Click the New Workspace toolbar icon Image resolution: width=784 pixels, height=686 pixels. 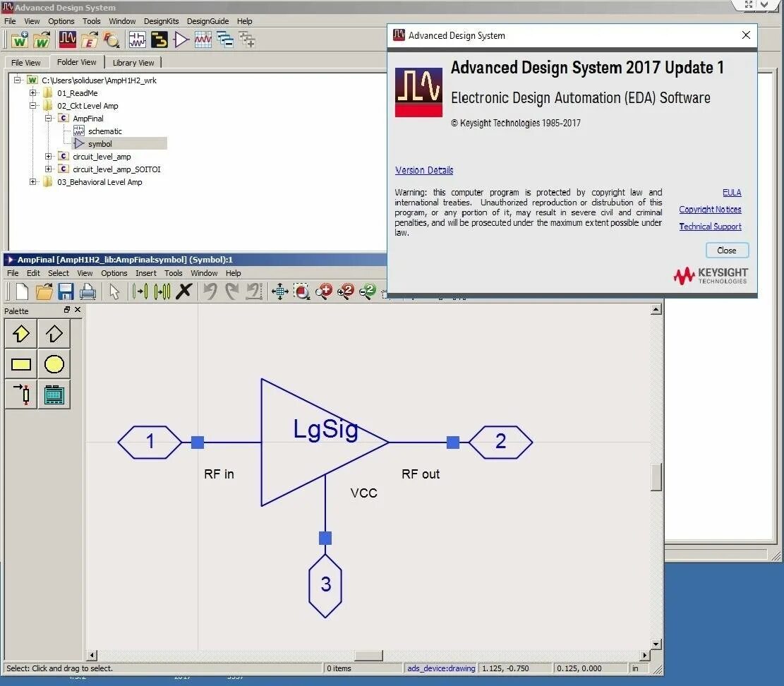tap(20, 40)
